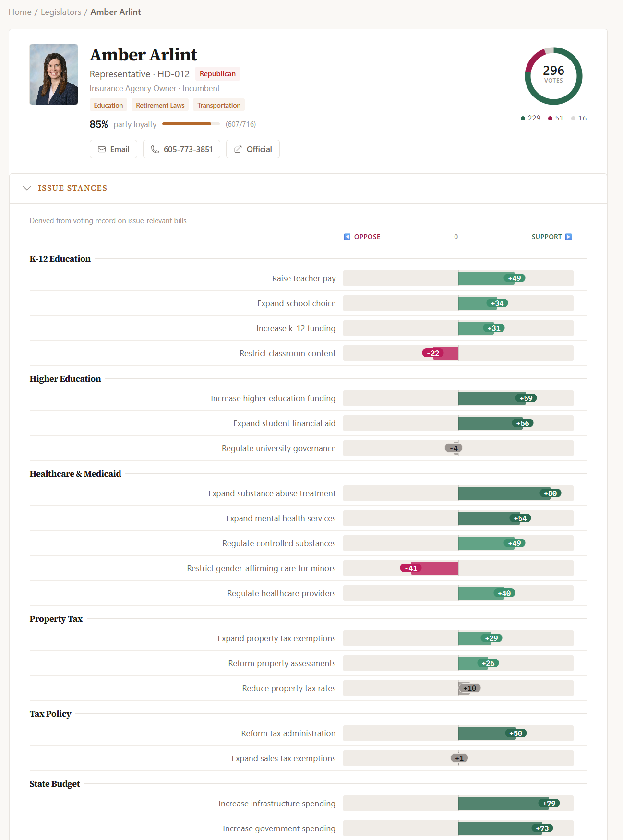
Task: Click the 296 votes donut chart
Action: (x=553, y=76)
